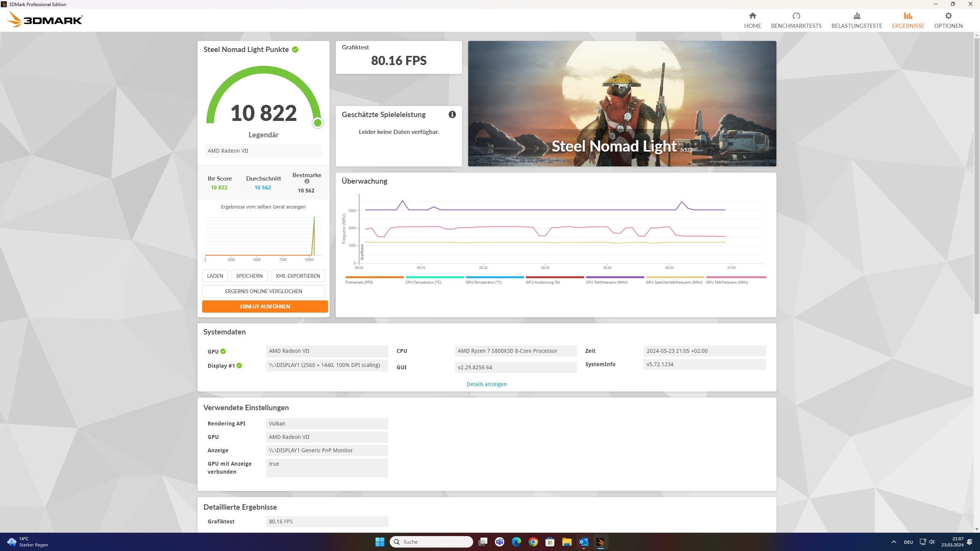Click the 3DMark logo
Image resolution: width=980 pixels, height=551 pixels.
tap(45, 20)
